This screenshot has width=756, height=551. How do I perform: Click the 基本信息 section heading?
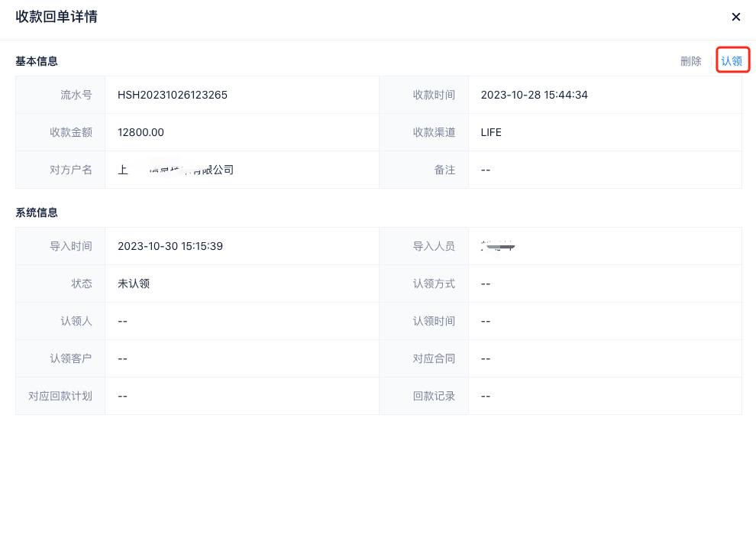pos(37,61)
